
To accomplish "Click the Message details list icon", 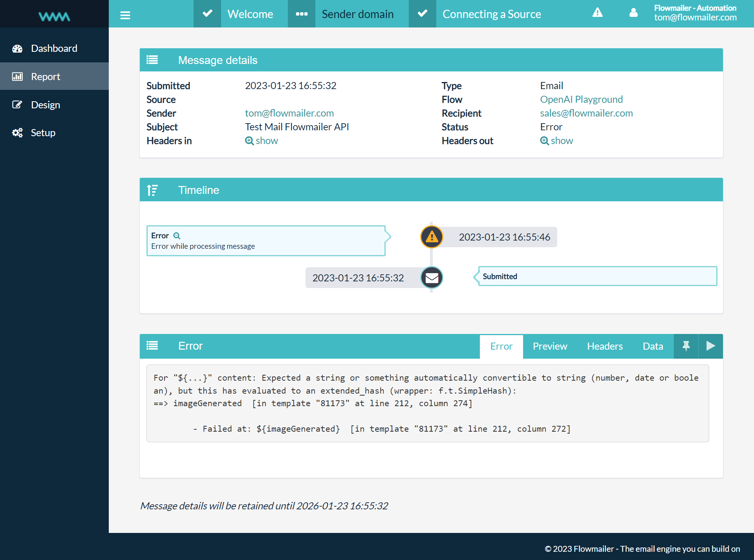I will coord(152,60).
